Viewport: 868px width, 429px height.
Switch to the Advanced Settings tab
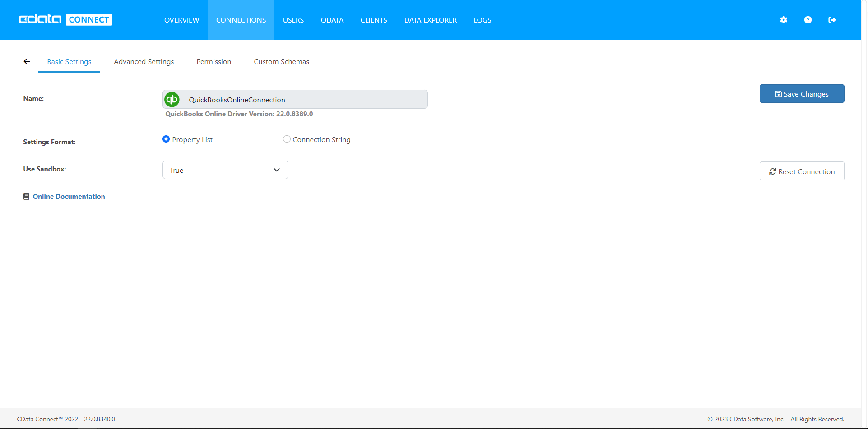(144, 61)
